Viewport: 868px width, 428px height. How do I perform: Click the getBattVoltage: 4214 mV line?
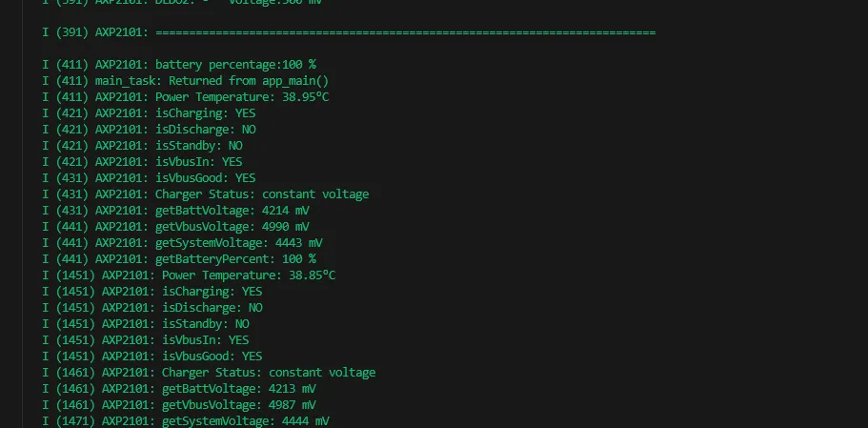click(176, 211)
